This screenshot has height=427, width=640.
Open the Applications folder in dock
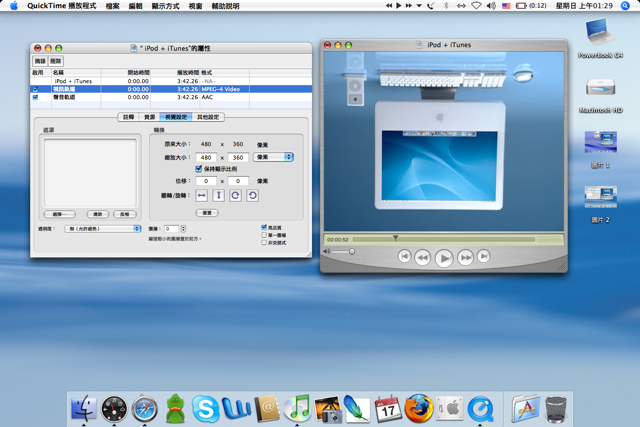(x=526, y=409)
